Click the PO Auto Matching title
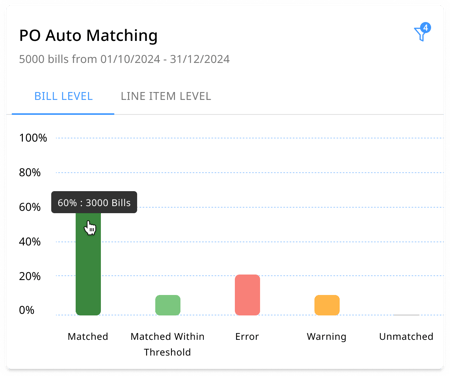This screenshot has width=450, height=376. 88,35
